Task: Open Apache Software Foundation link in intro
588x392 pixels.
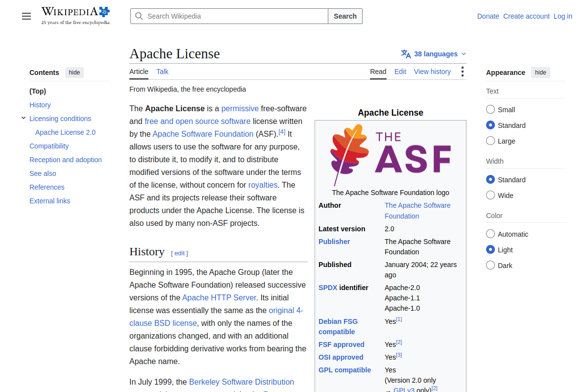Action: point(203,134)
